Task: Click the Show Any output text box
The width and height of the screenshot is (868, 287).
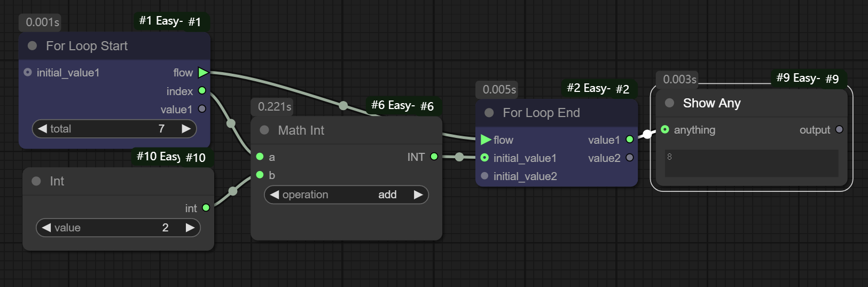Action: pyautogui.click(x=751, y=163)
